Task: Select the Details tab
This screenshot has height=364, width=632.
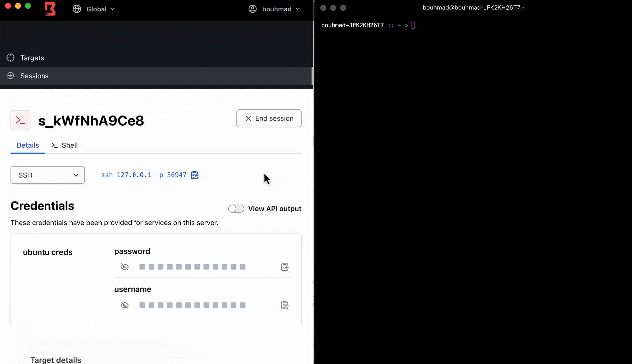Action: [28, 145]
